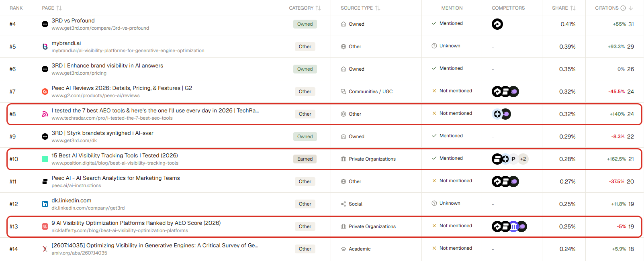The width and height of the screenshot is (644, 261).
Task: Open 3RD Styrk brandets synlighed page
Action: [102, 133]
